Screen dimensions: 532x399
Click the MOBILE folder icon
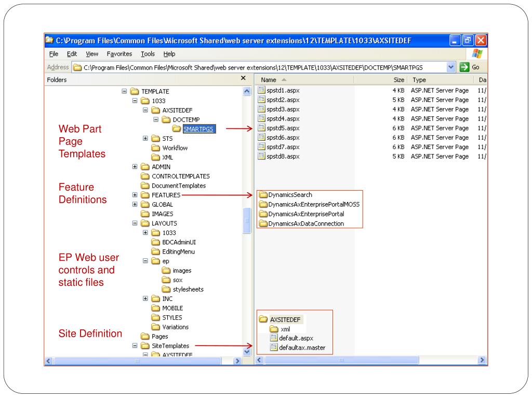(156, 308)
